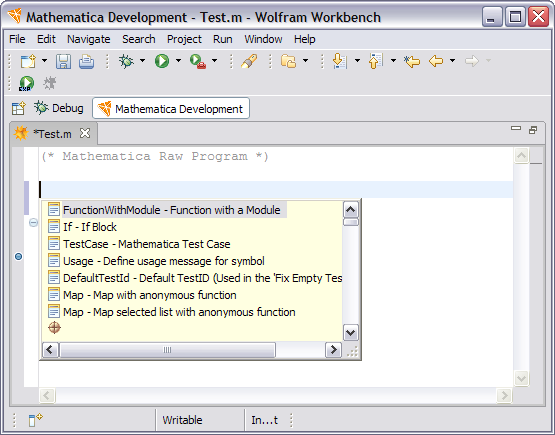Close the Test.m editor tab
This screenshot has height=435, width=555.
coord(85,133)
